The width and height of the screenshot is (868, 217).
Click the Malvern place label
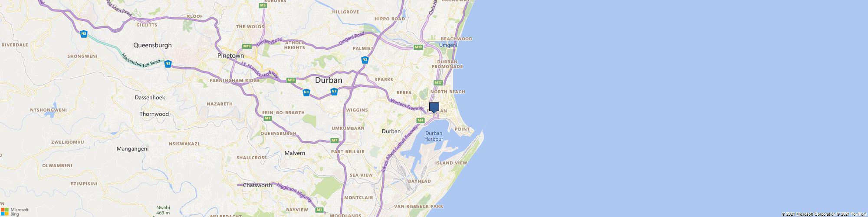pos(295,153)
